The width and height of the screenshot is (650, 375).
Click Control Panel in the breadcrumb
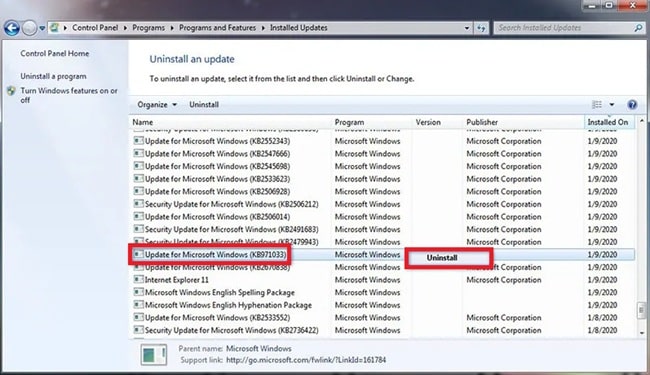95,28
